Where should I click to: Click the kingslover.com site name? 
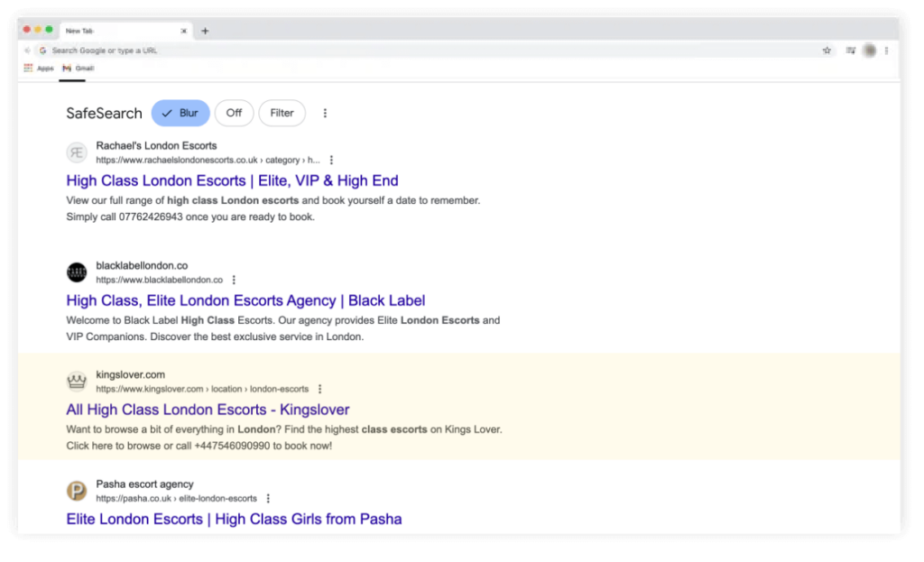coord(130,374)
